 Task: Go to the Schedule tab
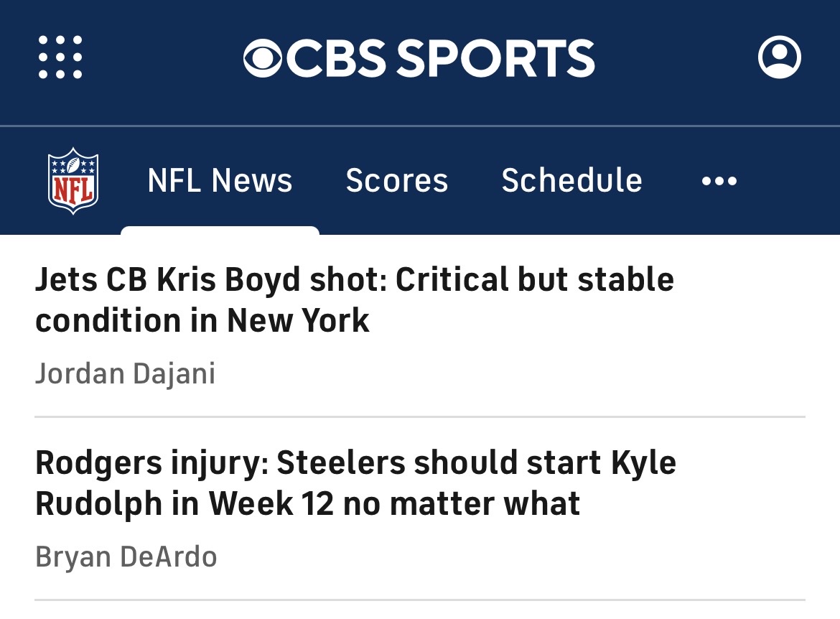(571, 180)
